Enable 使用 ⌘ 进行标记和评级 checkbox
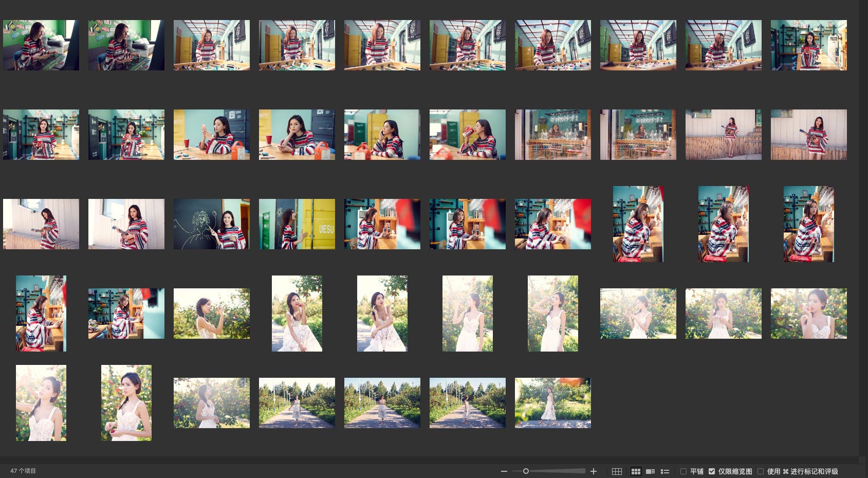Viewport: 868px width, 478px height. [x=761, y=471]
